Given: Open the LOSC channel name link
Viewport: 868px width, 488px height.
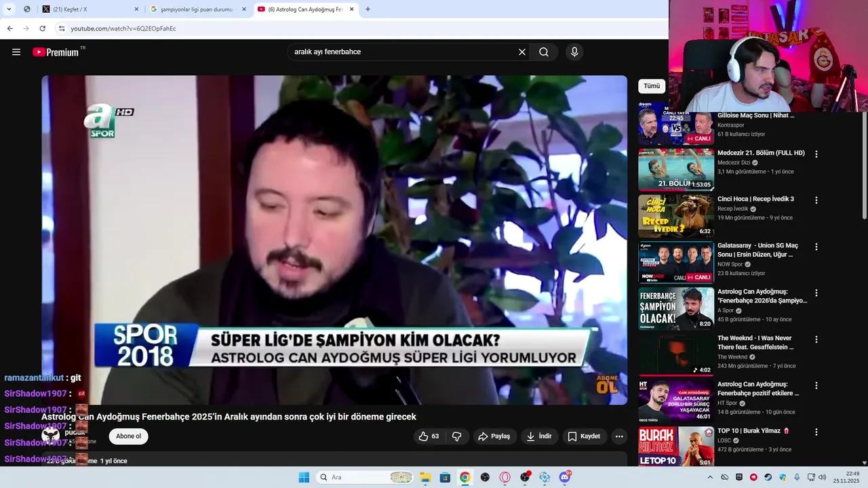Looking at the screenshot, I should pyautogui.click(x=724, y=440).
